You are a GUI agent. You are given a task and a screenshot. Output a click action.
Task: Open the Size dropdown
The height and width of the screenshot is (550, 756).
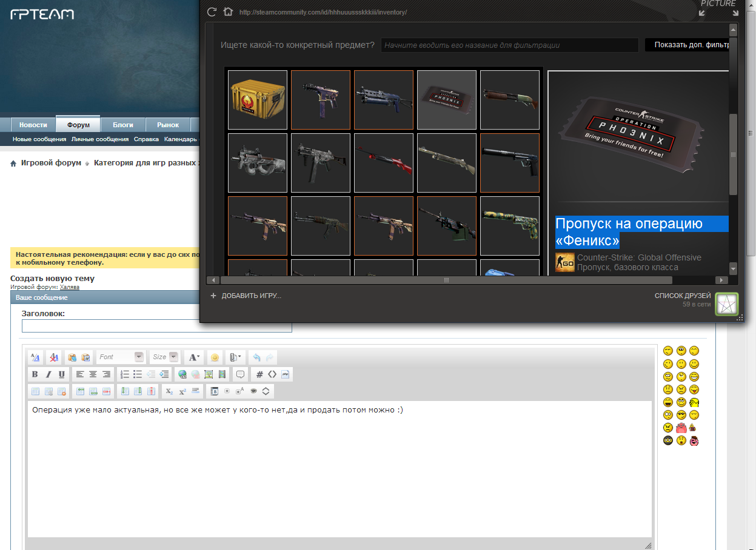tap(165, 357)
